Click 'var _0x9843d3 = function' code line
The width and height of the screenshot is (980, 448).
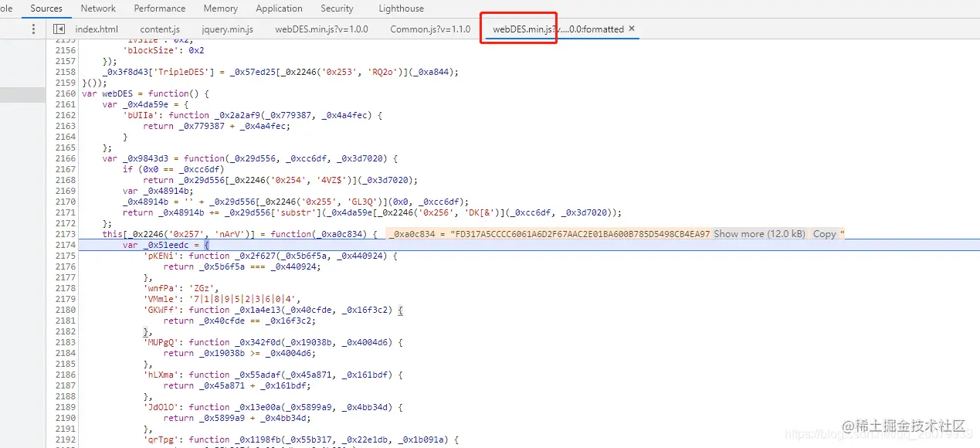click(x=249, y=158)
